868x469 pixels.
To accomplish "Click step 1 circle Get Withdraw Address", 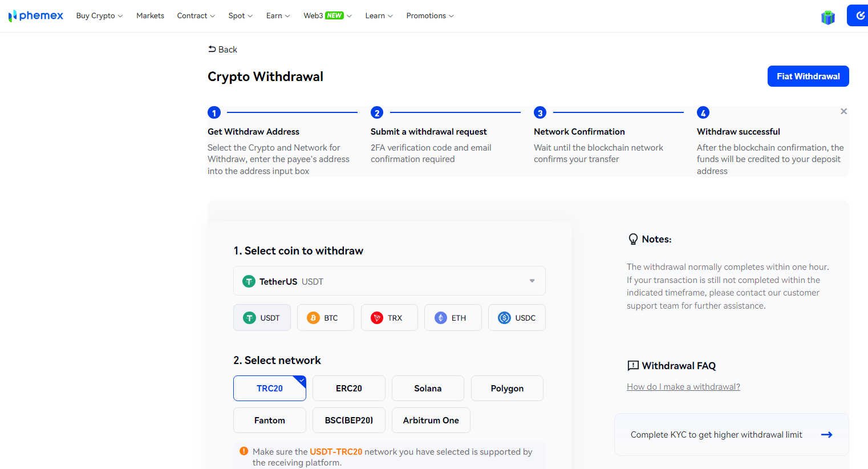I will coord(214,112).
